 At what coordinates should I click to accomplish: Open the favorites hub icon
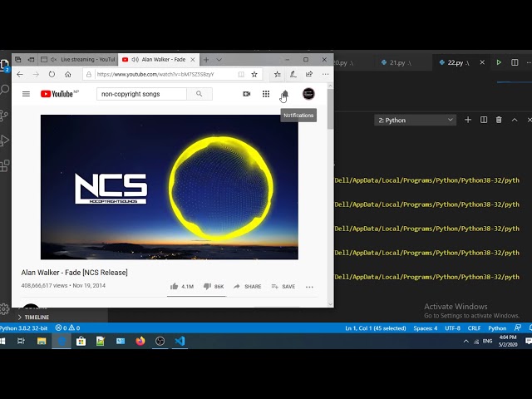(277, 74)
